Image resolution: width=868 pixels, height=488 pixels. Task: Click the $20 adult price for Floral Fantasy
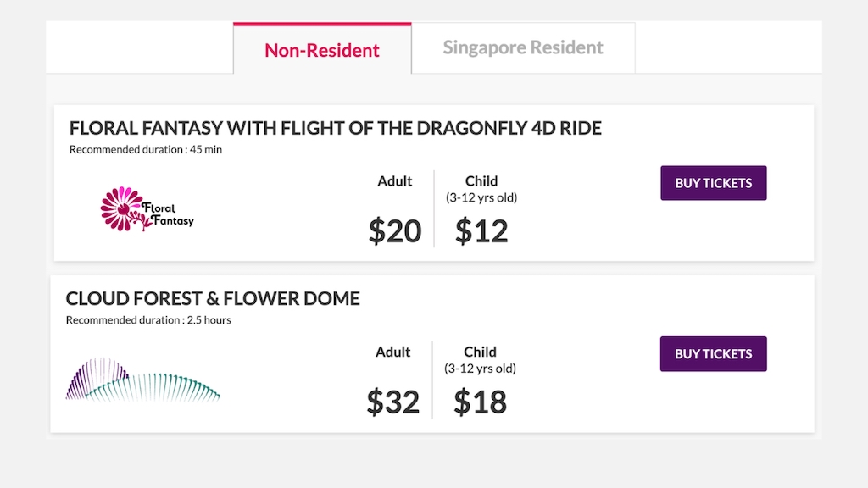pyautogui.click(x=395, y=230)
